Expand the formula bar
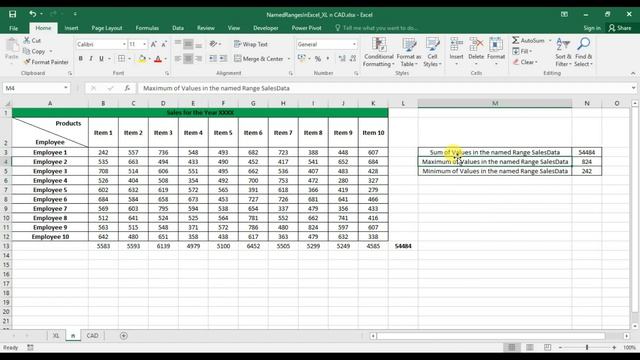Screen dimensions: 640x360 pos(633,88)
